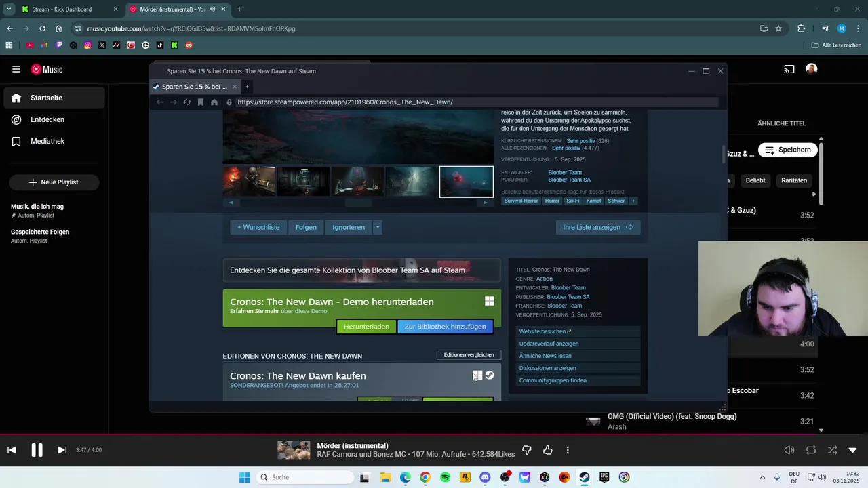Toggle repeat mode in player
This screenshot has height=488, width=868.
click(x=811, y=450)
